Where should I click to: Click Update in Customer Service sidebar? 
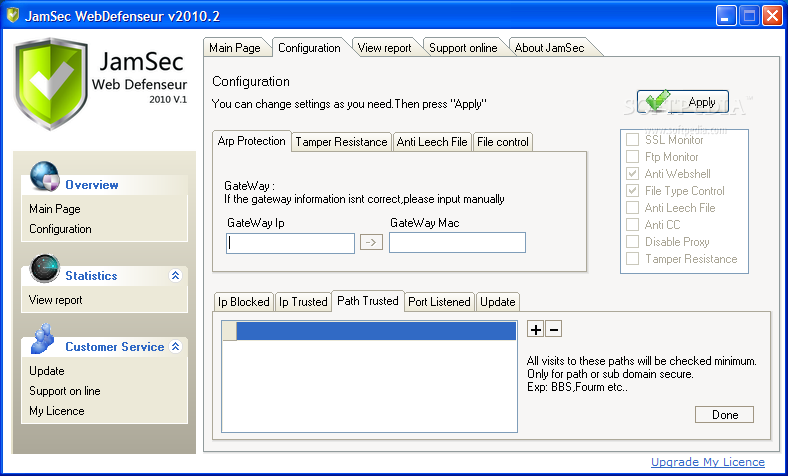pos(47,371)
